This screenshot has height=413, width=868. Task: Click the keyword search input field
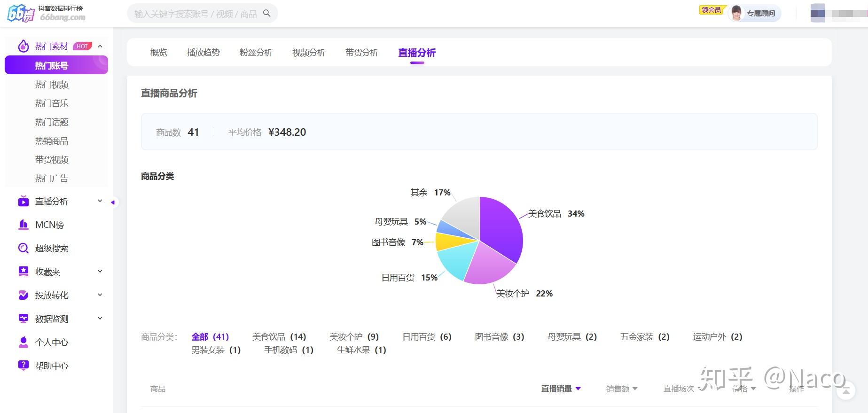tap(197, 14)
